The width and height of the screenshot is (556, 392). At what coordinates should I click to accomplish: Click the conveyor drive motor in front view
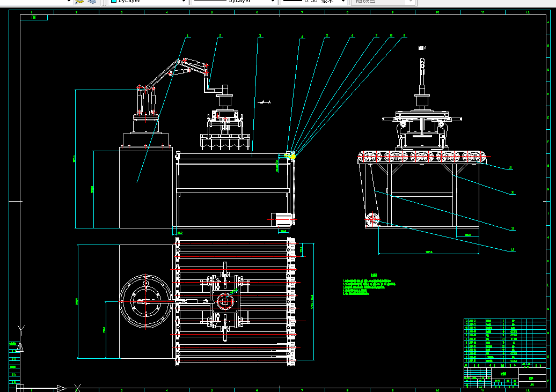282,219
